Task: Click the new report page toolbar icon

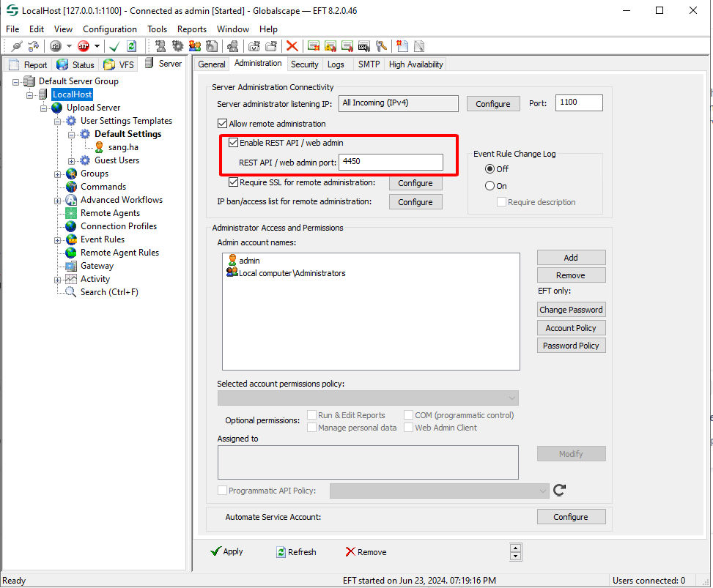Action: [x=402, y=46]
